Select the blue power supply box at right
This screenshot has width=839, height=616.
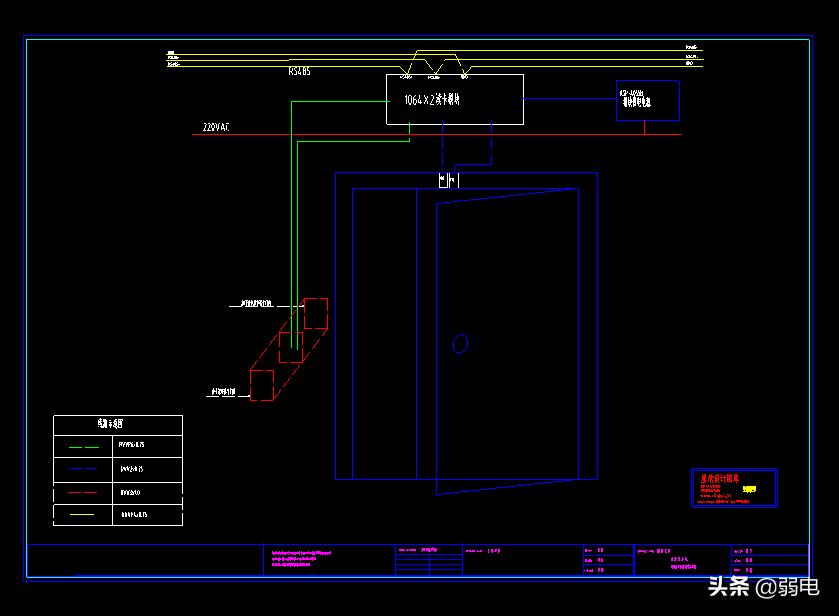coord(647,101)
